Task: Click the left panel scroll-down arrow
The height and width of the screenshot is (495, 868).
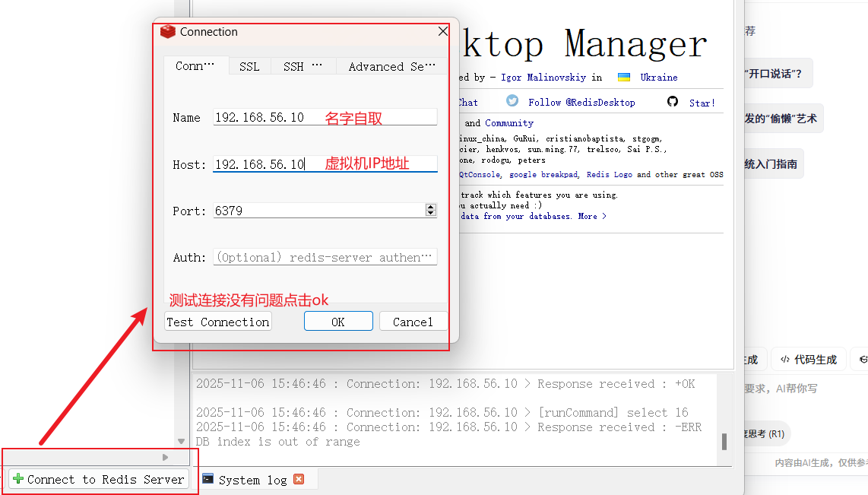Action: pos(181,441)
